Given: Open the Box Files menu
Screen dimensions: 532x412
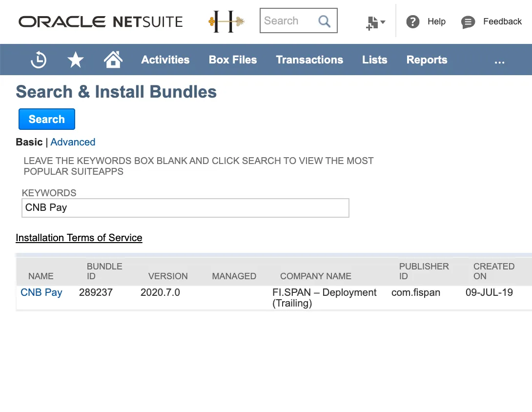Looking at the screenshot, I should pos(233,60).
